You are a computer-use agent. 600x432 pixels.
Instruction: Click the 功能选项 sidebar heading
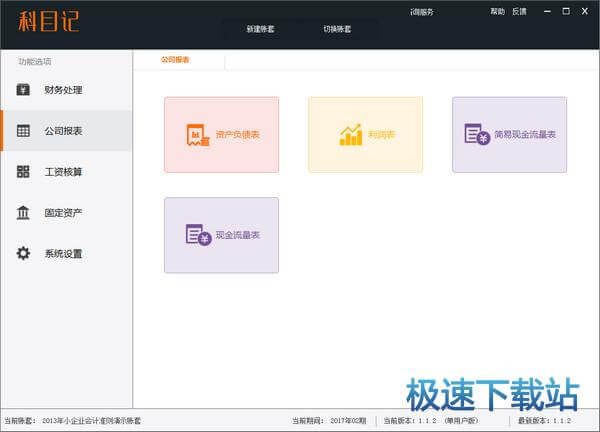pyautogui.click(x=35, y=61)
